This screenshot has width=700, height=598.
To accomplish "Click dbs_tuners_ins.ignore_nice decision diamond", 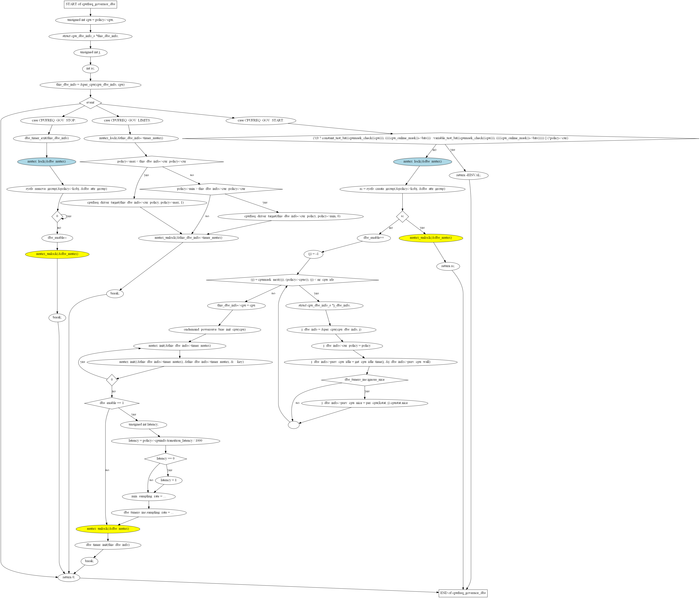I will click(364, 380).
